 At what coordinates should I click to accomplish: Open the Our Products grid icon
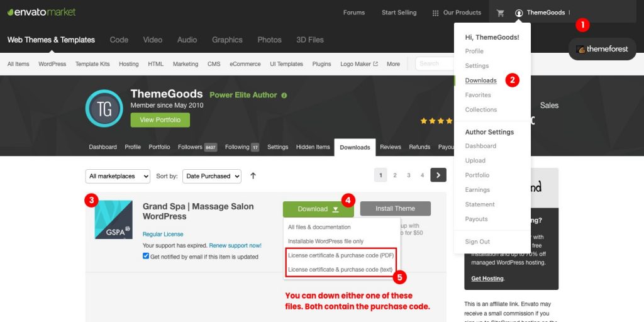(x=435, y=13)
